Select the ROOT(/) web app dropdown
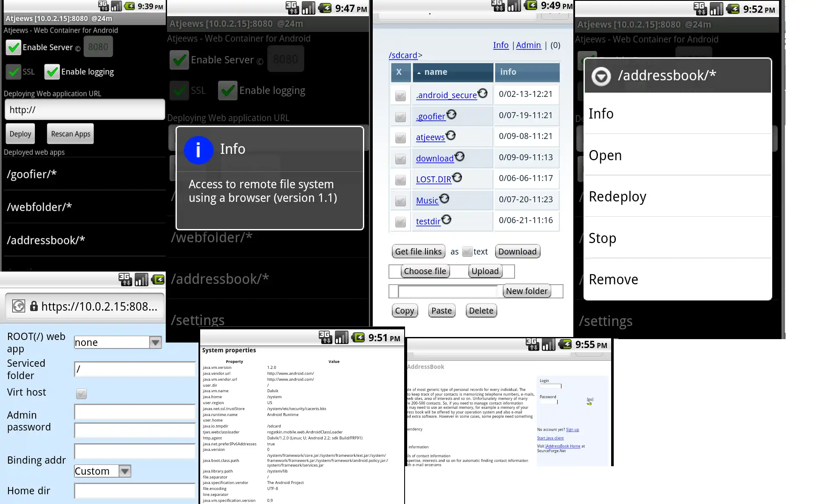This screenshot has height=504, width=816. 117,343
